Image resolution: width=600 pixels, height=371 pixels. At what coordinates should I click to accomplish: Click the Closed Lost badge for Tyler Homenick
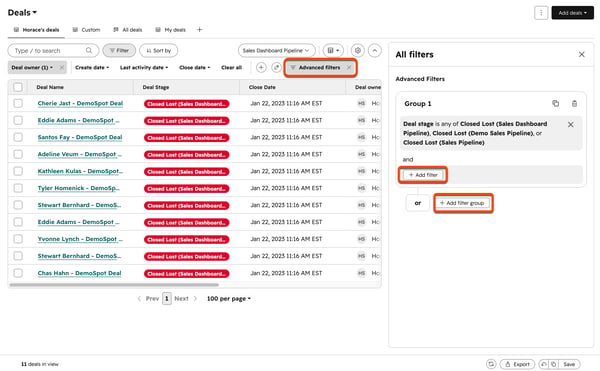186,189
